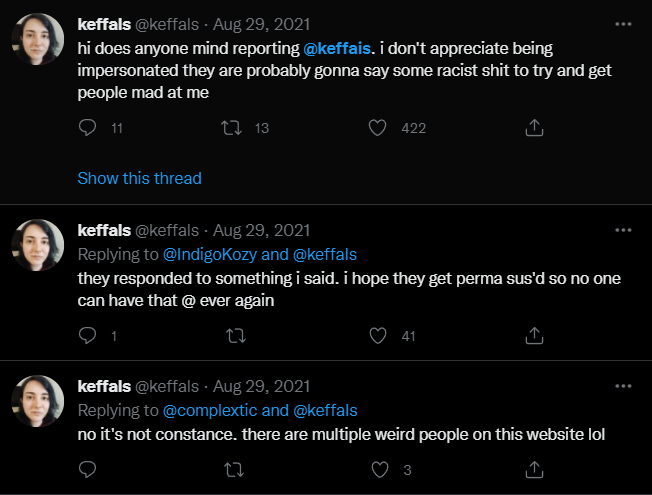This screenshot has height=495, width=652.
Task: Share the 'not constance' tweet
Action: coord(534,470)
